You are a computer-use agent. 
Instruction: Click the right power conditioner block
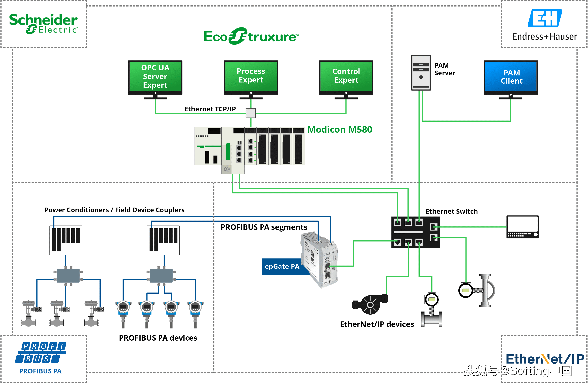click(x=163, y=240)
